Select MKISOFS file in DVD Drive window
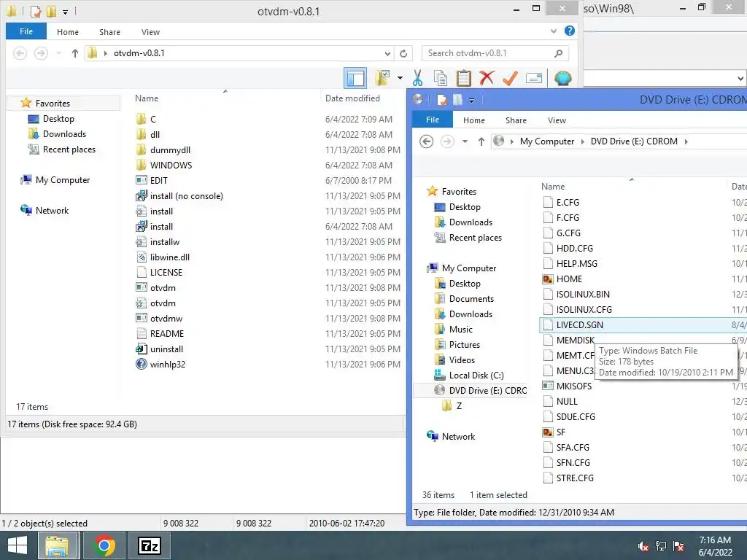 tap(573, 386)
